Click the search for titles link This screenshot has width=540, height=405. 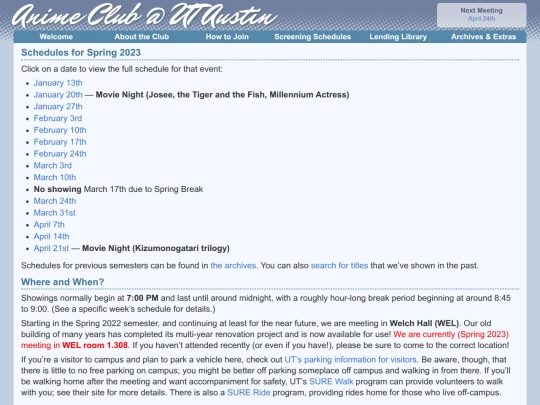339,266
